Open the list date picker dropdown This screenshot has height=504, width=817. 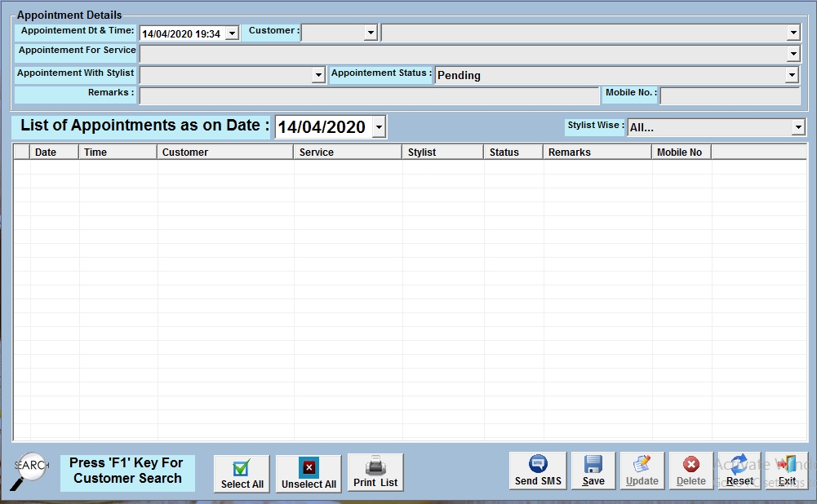point(378,127)
